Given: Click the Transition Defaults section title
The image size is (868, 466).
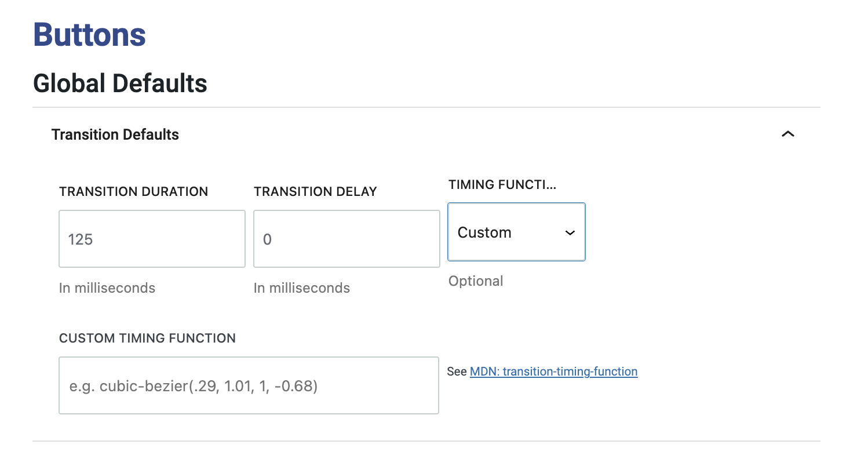Looking at the screenshot, I should tap(115, 134).
